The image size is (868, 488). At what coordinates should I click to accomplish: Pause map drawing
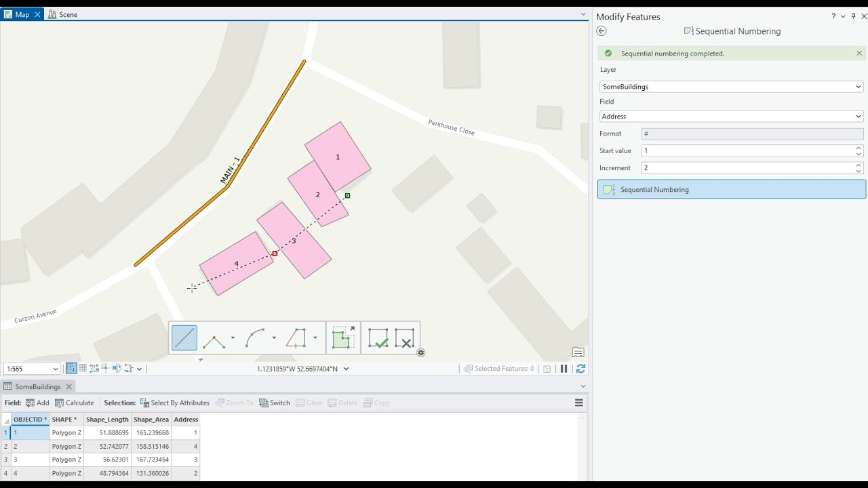564,369
